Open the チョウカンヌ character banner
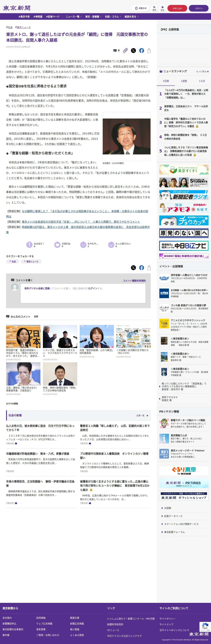This screenshot has width=211, height=644. (184, 220)
